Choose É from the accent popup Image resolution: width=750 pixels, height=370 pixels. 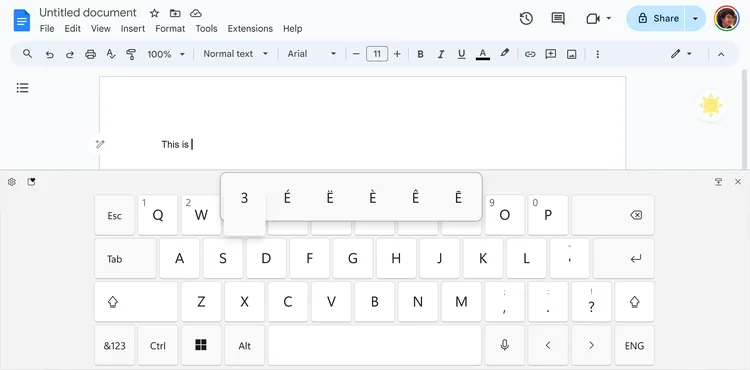tap(287, 197)
